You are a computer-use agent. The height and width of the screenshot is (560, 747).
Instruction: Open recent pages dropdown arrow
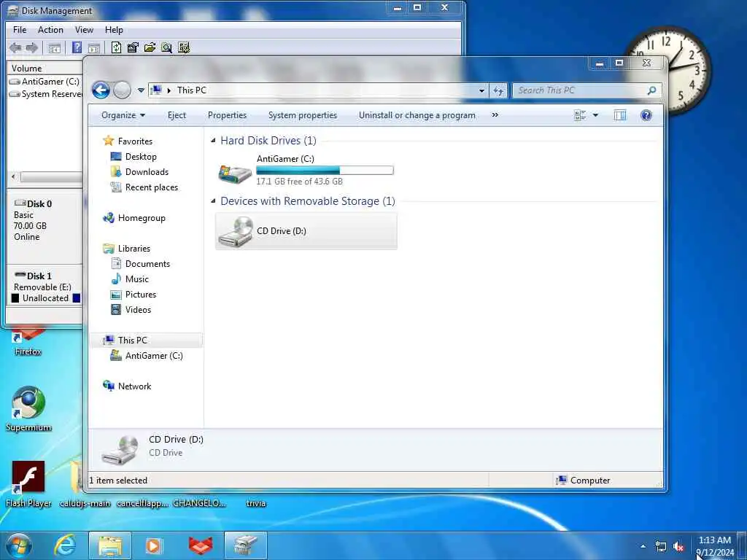point(141,90)
